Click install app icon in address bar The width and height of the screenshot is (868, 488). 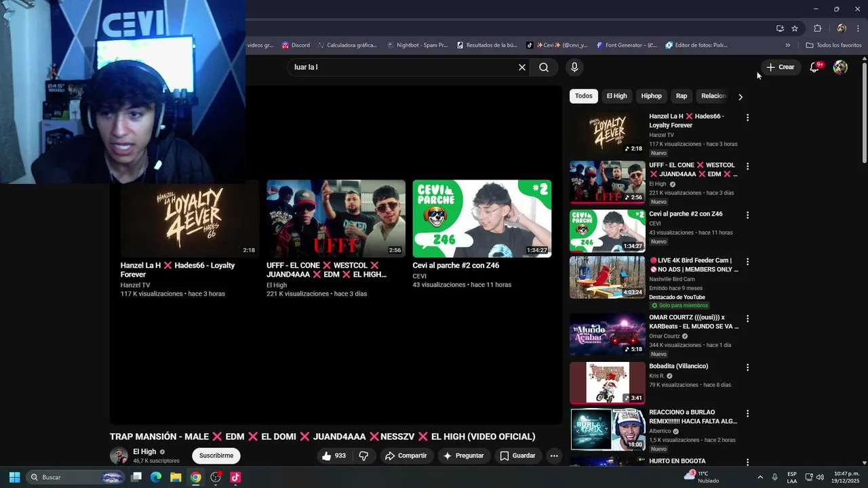click(x=780, y=28)
